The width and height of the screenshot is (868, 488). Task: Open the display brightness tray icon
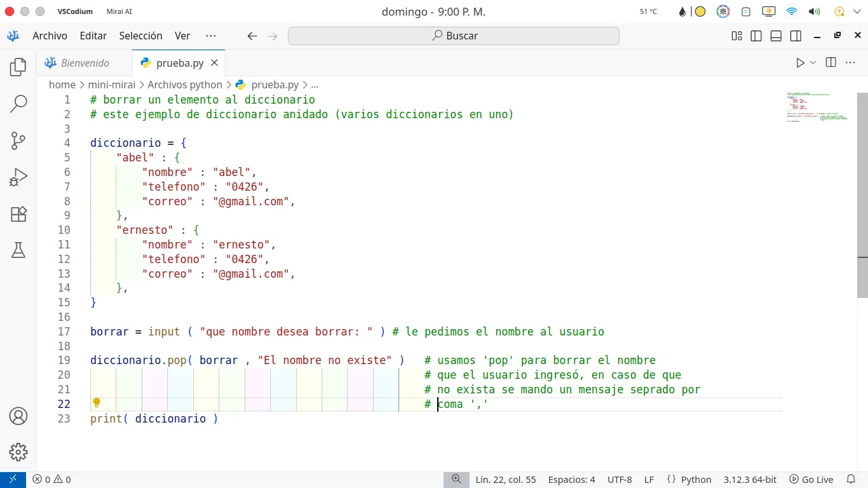click(768, 11)
